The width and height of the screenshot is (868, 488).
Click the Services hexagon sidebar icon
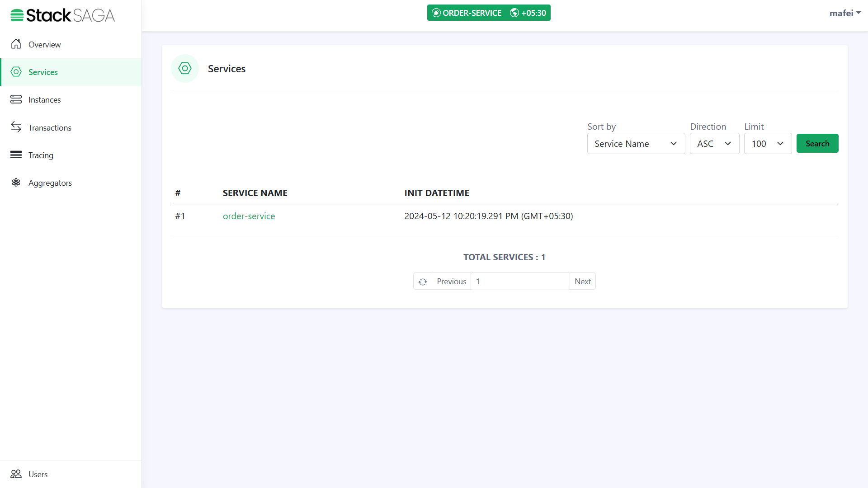tap(16, 72)
